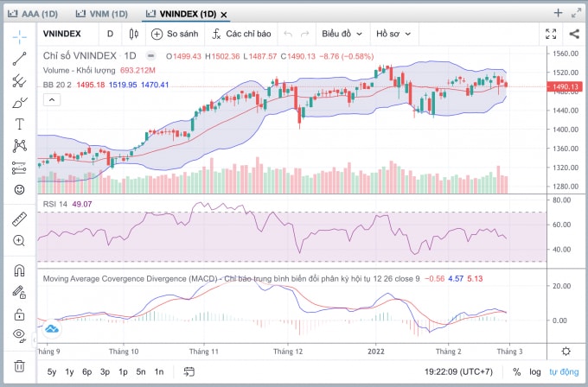
Task: Select the 1n time range
Action: (159, 372)
